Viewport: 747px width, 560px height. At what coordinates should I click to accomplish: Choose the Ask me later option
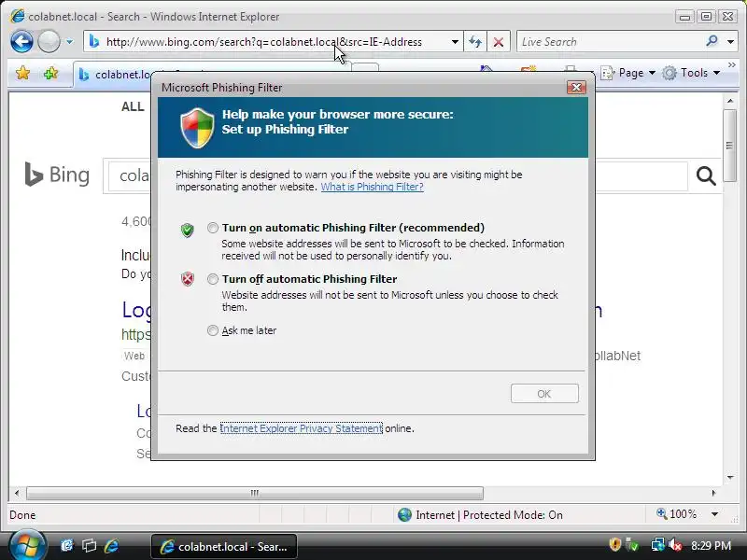(x=213, y=330)
